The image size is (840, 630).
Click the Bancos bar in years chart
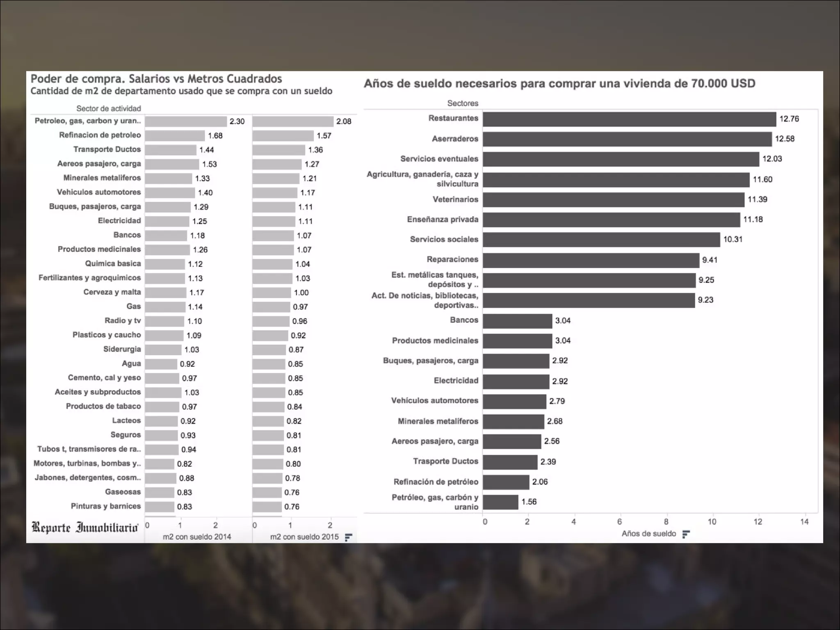tap(517, 321)
